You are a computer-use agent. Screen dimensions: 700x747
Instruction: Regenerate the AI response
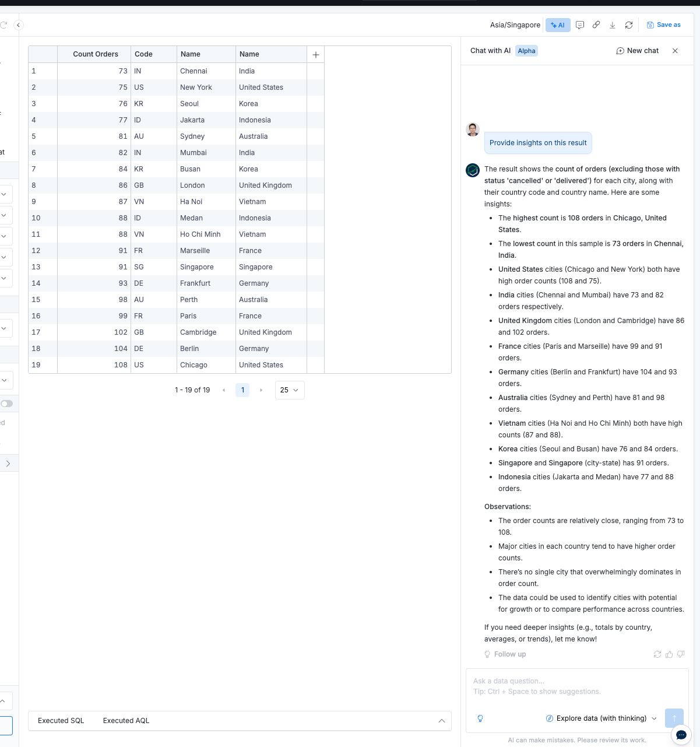657,654
